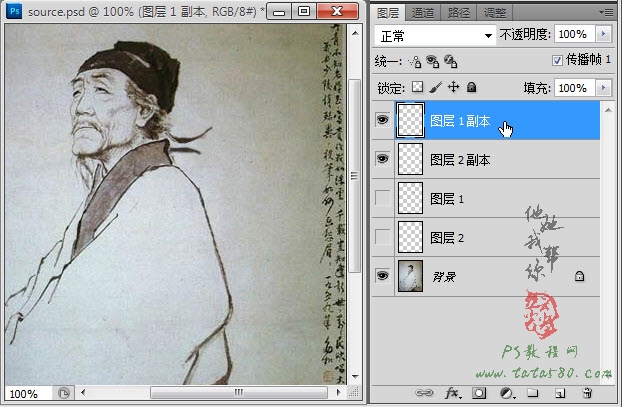Switch to the 图层 tab
This screenshot has height=407, width=622.
click(388, 13)
